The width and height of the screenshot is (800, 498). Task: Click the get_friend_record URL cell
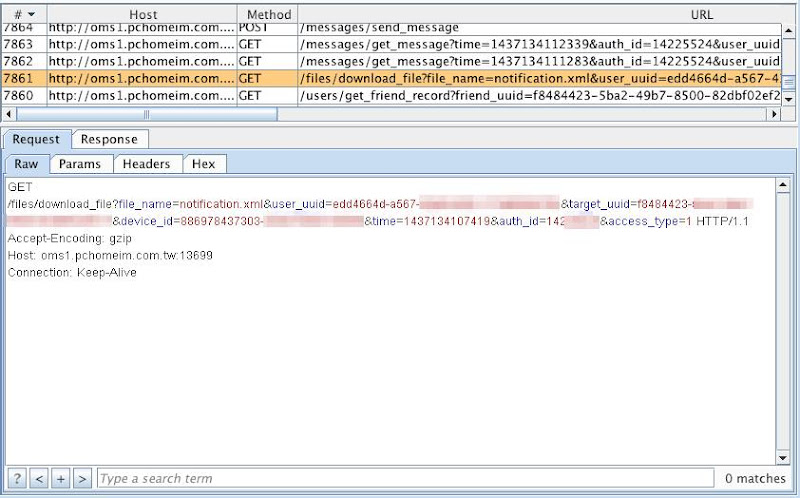(539, 95)
